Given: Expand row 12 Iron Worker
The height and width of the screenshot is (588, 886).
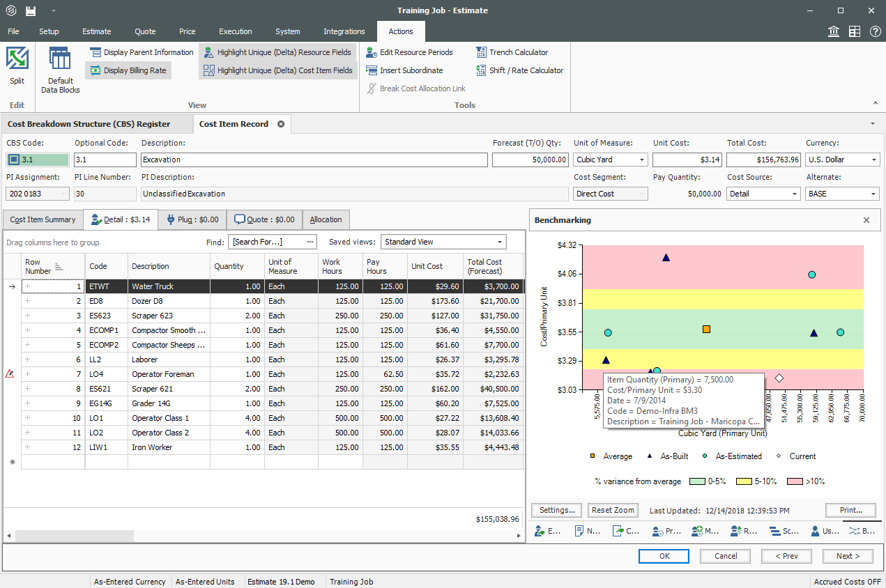Looking at the screenshot, I should coord(28,447).
